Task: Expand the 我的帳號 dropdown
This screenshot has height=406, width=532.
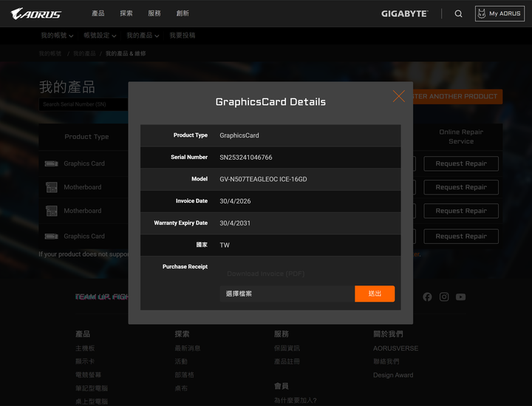Action: [x=57, y=35]
